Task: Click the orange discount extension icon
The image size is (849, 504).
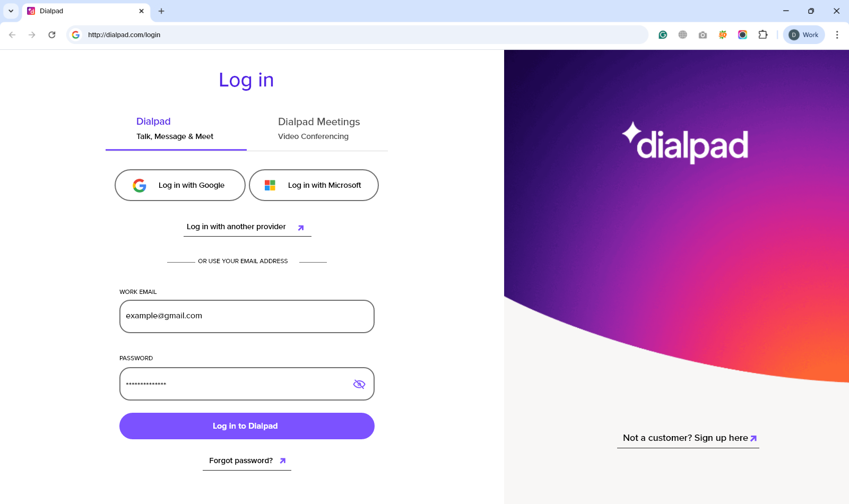Action: pyautogui.click(x=723, y=35)
